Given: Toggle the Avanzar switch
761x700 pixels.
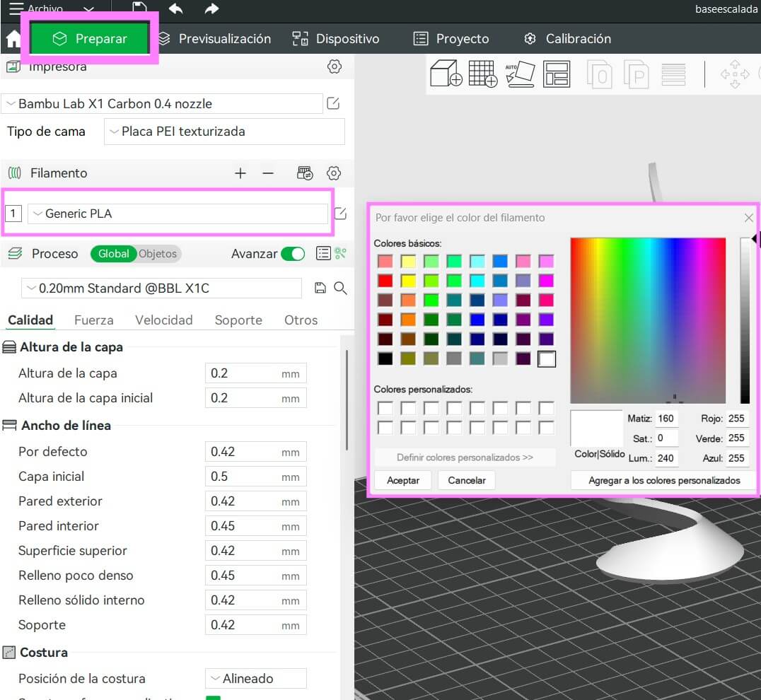Looking at the screenshot, I should pos(293,254).
